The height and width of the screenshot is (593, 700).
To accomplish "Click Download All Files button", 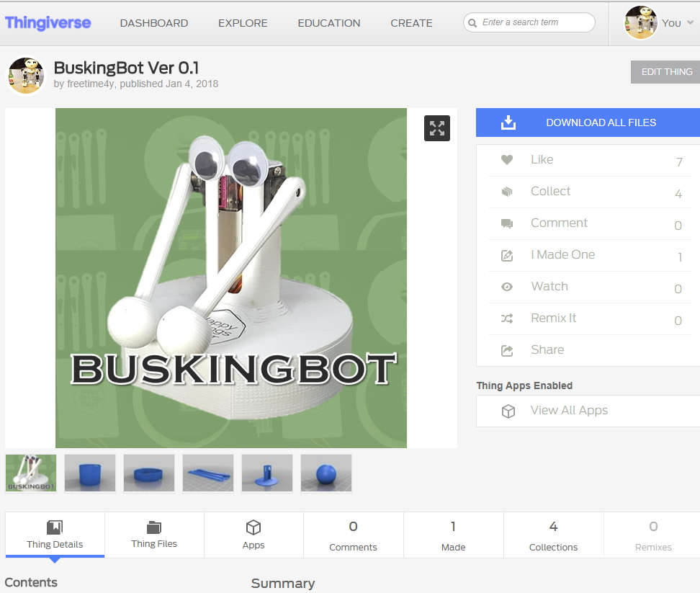I will coord(588,122).
